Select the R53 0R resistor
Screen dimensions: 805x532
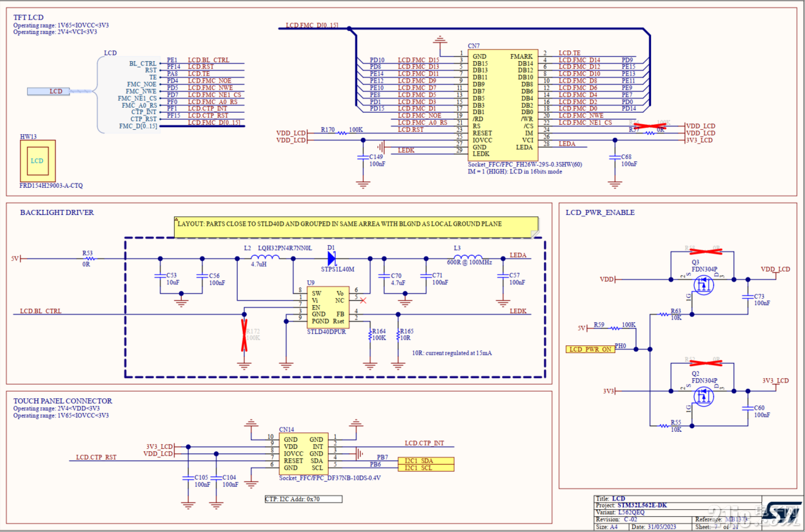tap(88, 258)
